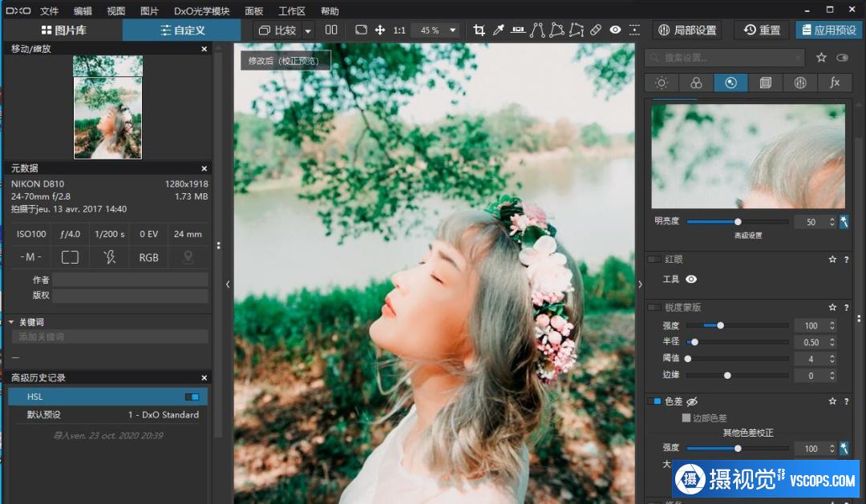Click the 局部设置 button
Screen dimensions: 866x504
(688, 30)
